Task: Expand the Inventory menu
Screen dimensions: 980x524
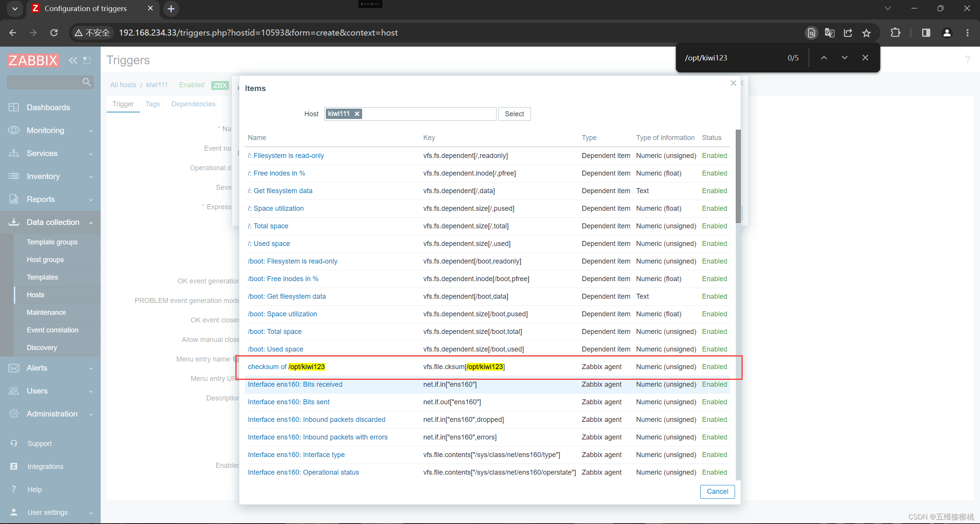Action: pyautogui.click(x=50, y=176)
